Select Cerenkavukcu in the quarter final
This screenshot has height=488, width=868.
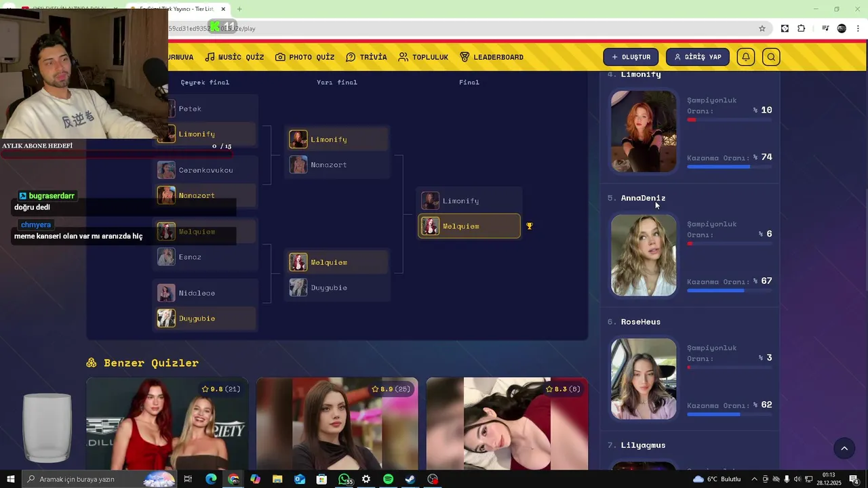point(207,170)
